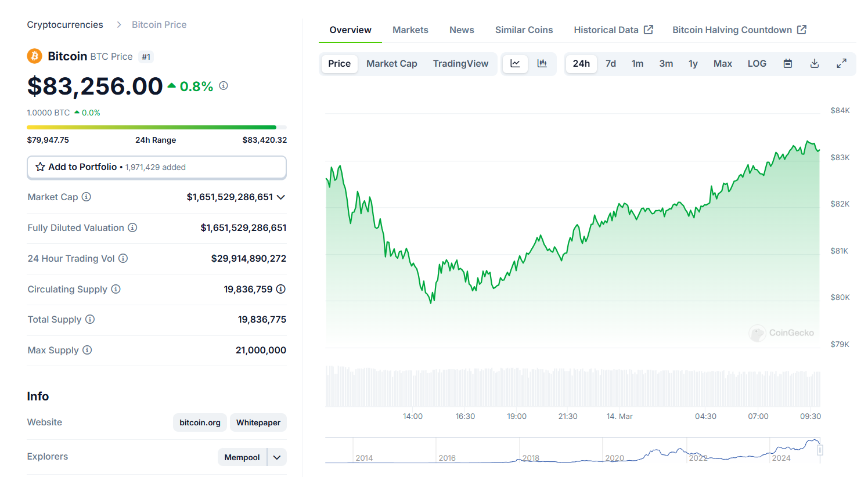Viewport: 868px width, 477px height.
Task: Switch to candlestick chart icon
Action: 542,64
